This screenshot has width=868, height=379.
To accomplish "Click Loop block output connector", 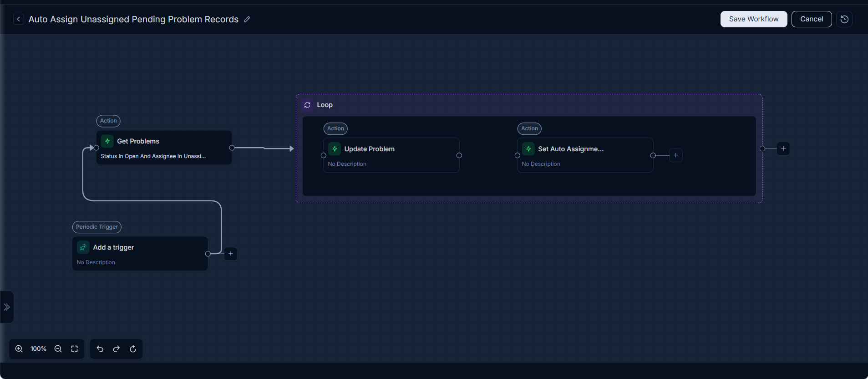I will point(762,149).
